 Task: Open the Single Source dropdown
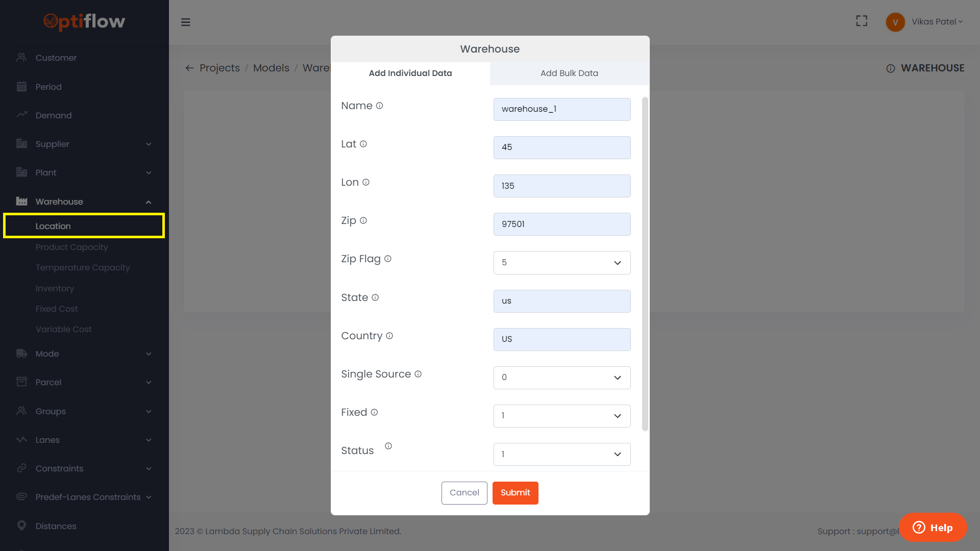[561, 378]
